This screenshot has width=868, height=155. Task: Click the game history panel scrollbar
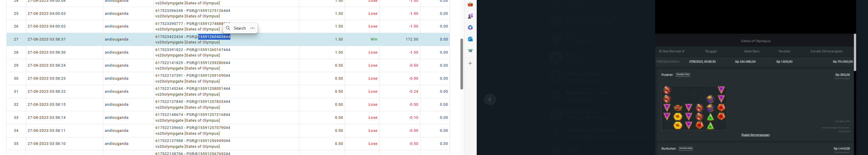(855, 52)
